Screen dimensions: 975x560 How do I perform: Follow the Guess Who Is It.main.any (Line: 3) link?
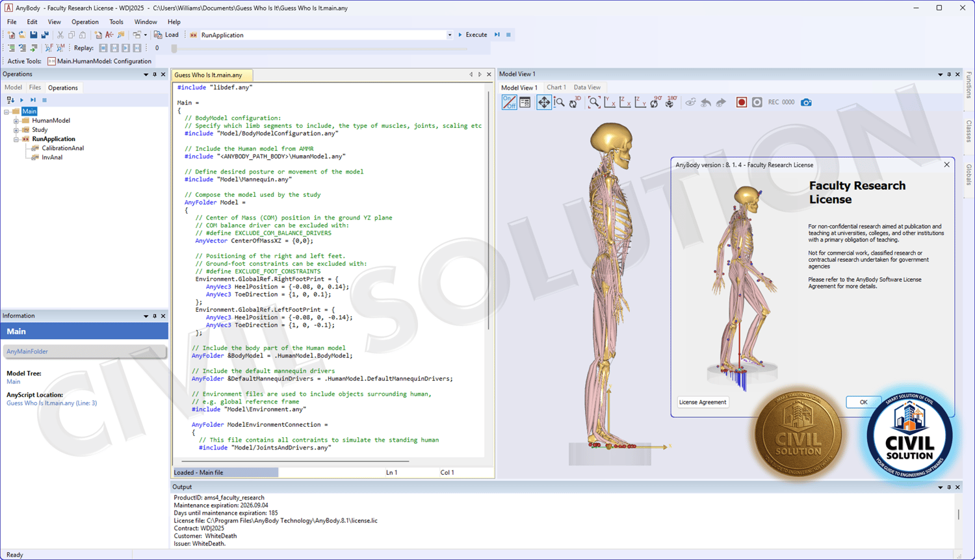(x=51, y=403)
